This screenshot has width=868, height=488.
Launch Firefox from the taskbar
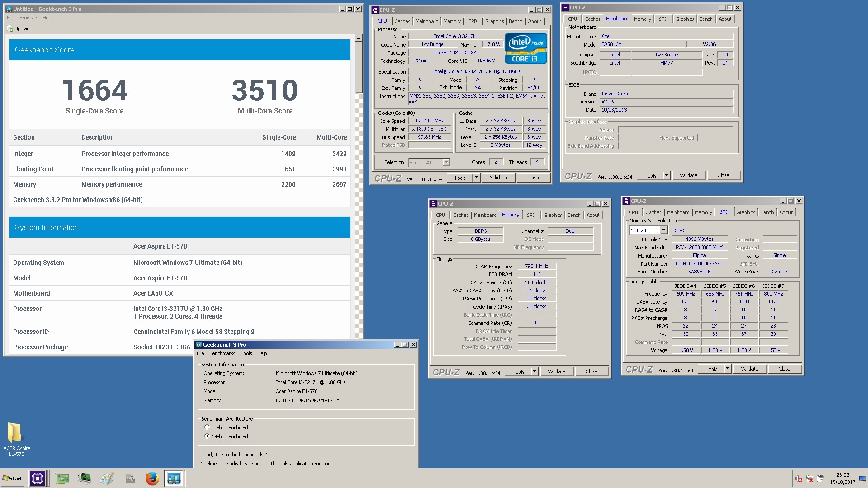(152, 479)
